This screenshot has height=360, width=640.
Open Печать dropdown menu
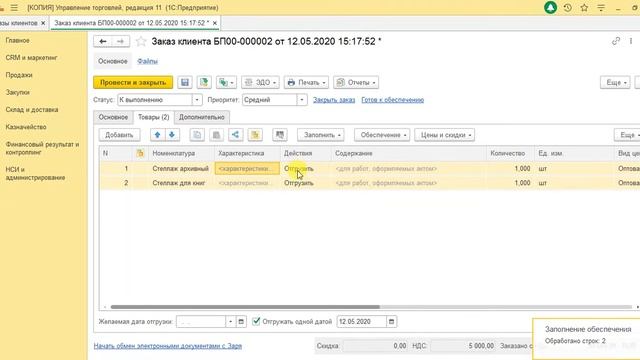pyautogui.click(x=306, y=82)
